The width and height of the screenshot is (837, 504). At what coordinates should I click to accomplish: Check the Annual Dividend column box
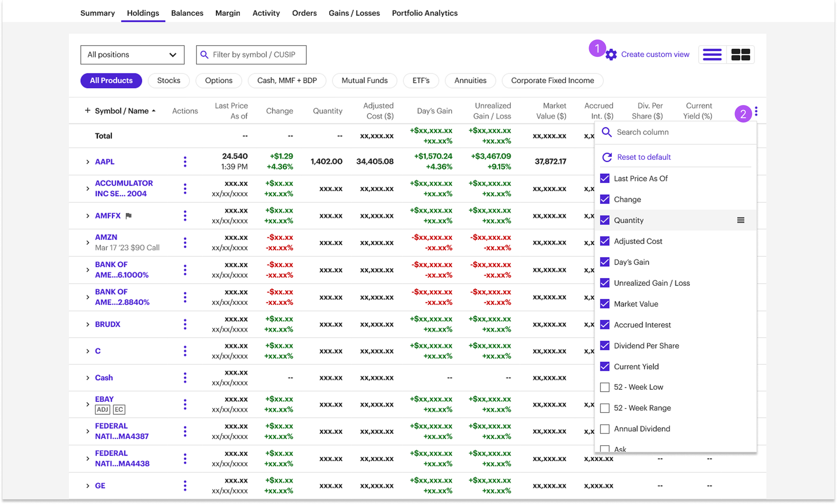coord(605,429)
